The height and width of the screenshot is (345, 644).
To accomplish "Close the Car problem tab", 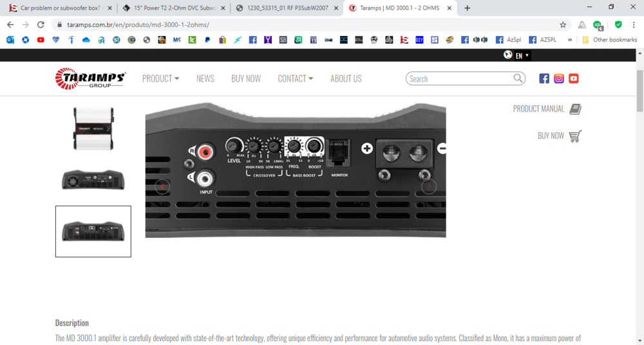I will (109, 8).
